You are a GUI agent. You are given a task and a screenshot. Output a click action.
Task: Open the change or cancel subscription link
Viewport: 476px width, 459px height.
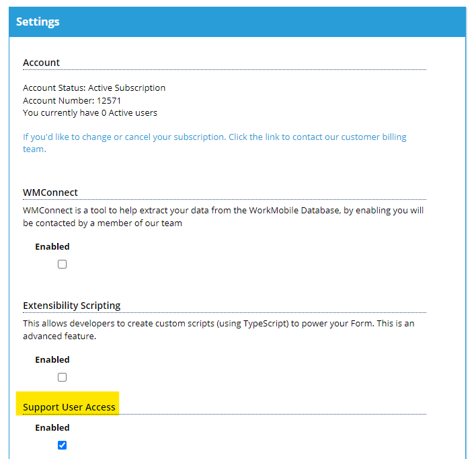tap(214, 143)
